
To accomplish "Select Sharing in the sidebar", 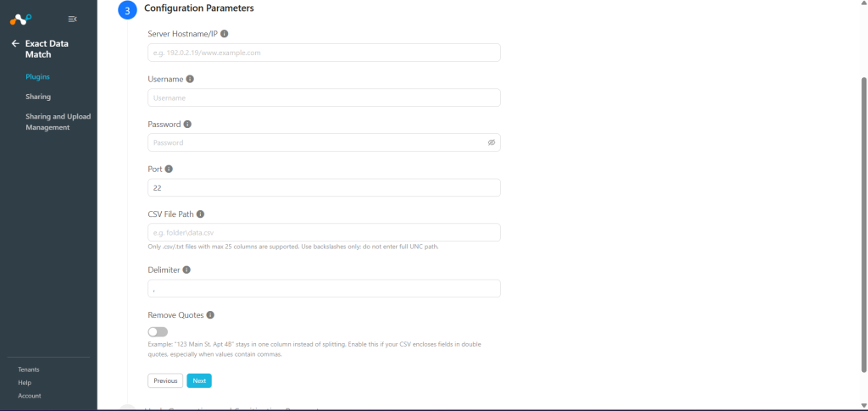I will pos(38,97).
